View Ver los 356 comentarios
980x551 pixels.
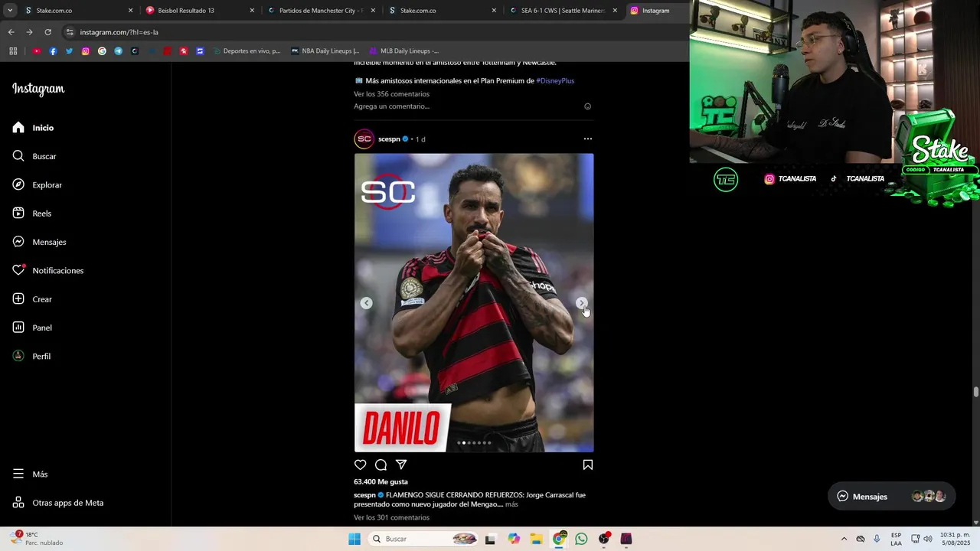[391, 94]
